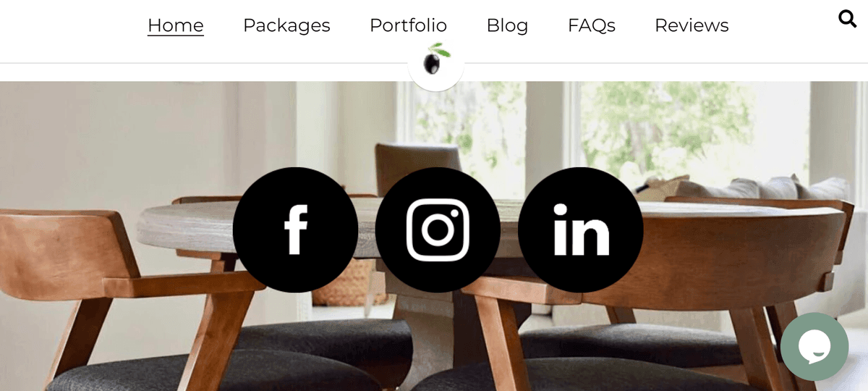Visit the LinkedIn page icon
Screen dimensions: 868x391
[x=580, y=230]
